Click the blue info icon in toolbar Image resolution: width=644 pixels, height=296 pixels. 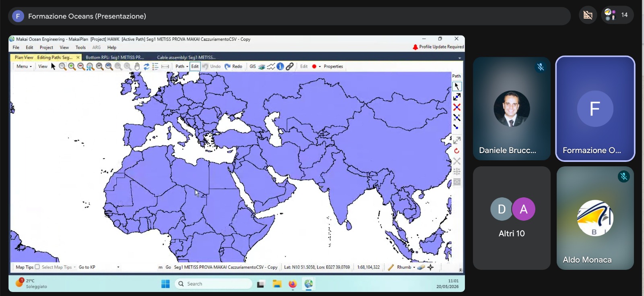point(280,66)
